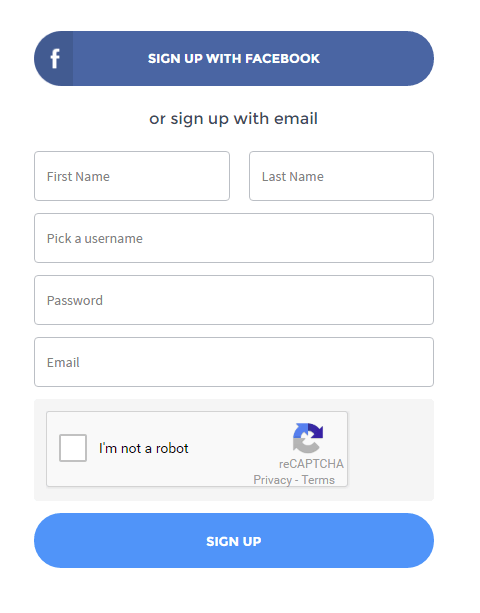Click the 'Pick a username' placeholder text
This screenshot has width=480, height=613.
[95, 238]
